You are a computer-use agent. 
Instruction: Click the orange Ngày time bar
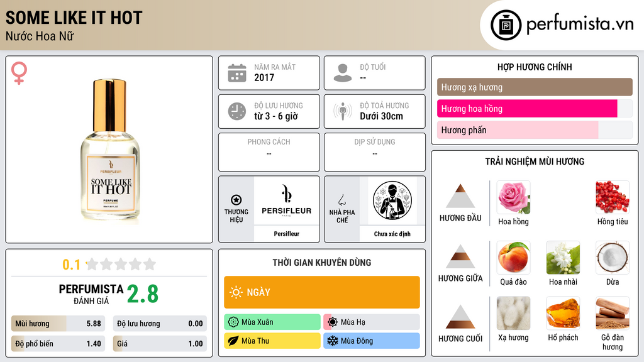click(322, 292)
